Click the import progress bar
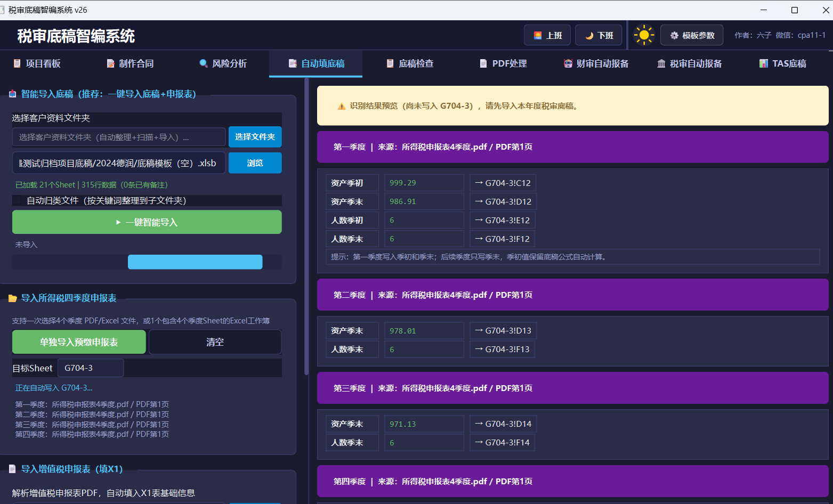Image resolution: width=833 pixels, height=504 pixels. tap(147, 262)
